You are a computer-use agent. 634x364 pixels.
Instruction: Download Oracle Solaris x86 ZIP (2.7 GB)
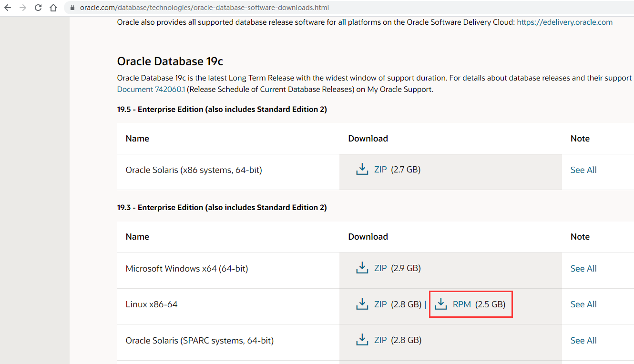pyautogui.click(x=380, y=170)
